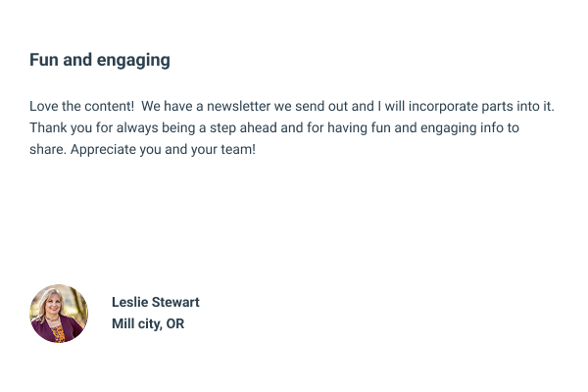
Task: Select the reviewer name Leslie Stewart
Action: [155, 302]
